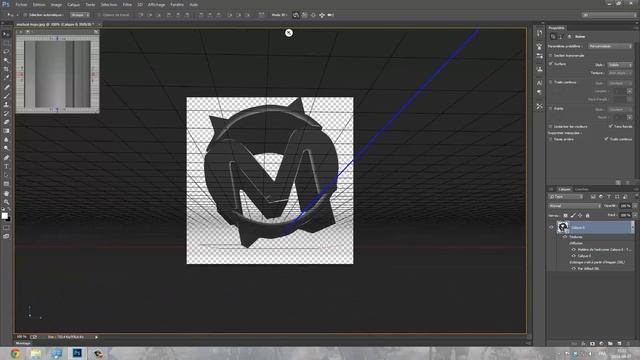Select the Gradient tool
This screenshot has width=640, height=360.
coord(6,131)
